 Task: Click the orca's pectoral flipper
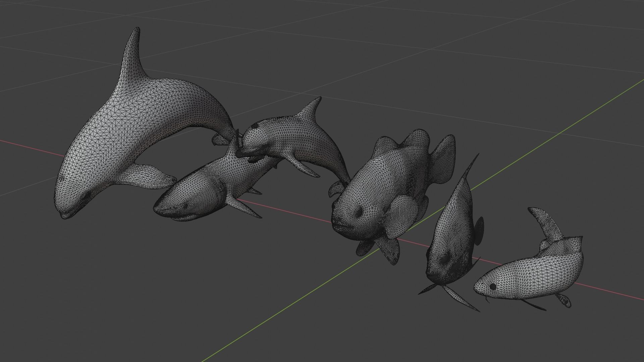148,176
